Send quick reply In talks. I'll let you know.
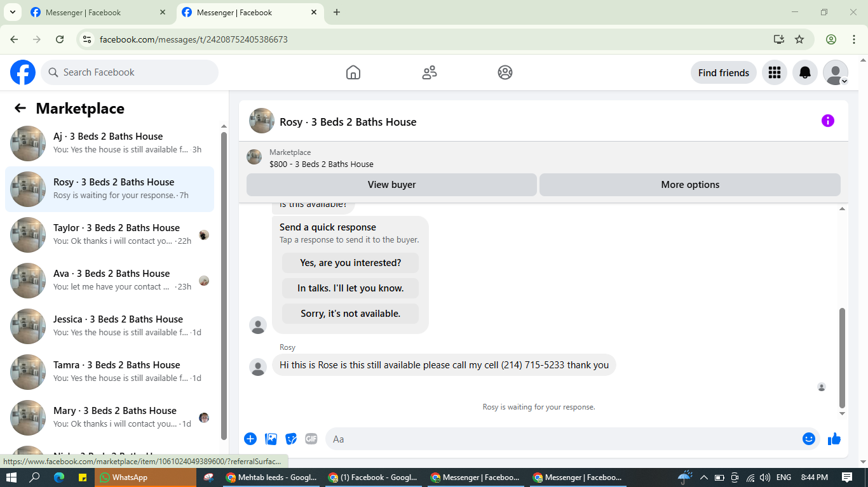This screenshot has width=868, height=487. 351,288
